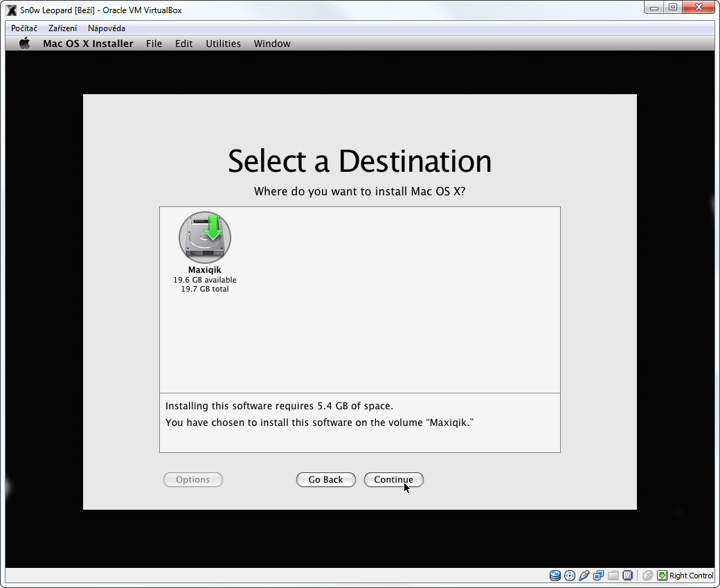Click the '19.6 GB available' text
This screenshot has width=720, height=588.
(205, 280)
